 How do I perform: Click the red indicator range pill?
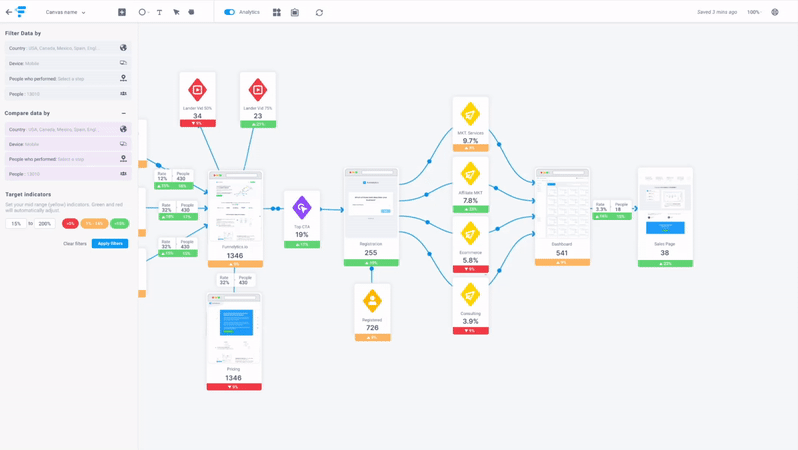70,224
